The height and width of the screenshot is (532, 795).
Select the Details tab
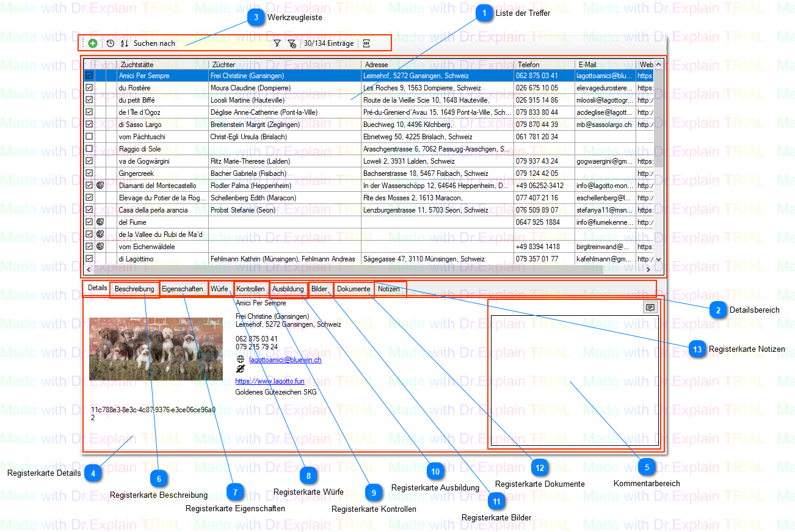click(98, 288)
